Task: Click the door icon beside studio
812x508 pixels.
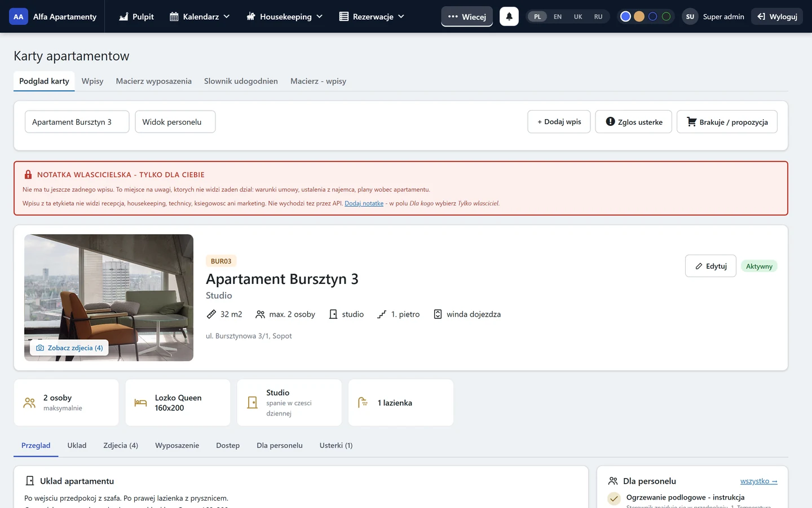Action: (x=333, y=314)
